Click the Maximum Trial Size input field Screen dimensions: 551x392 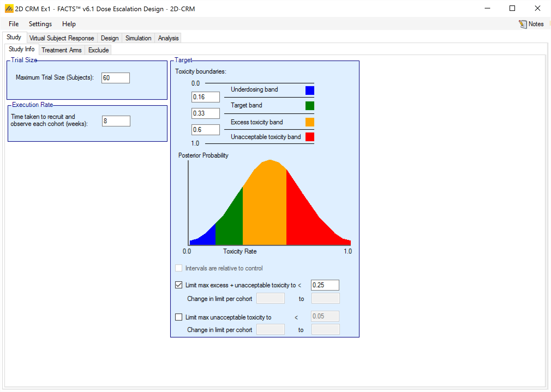click(x=115, y=78)
